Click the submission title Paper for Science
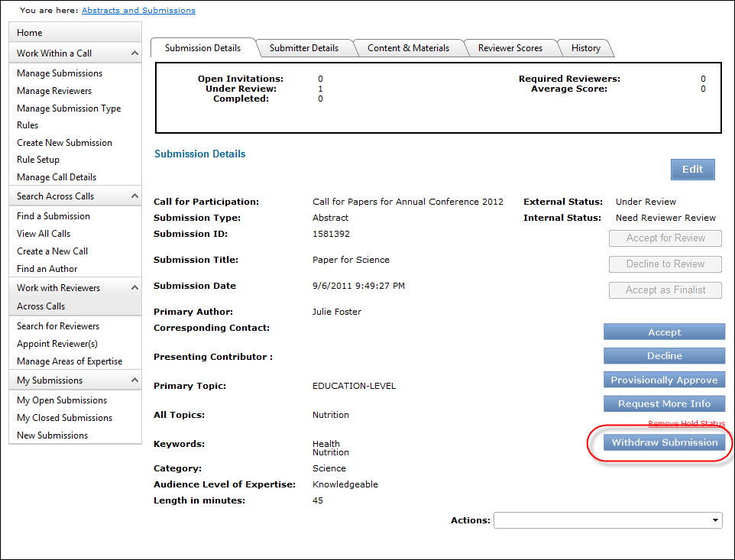Viewport: 735px width, 560px height. 351,260
